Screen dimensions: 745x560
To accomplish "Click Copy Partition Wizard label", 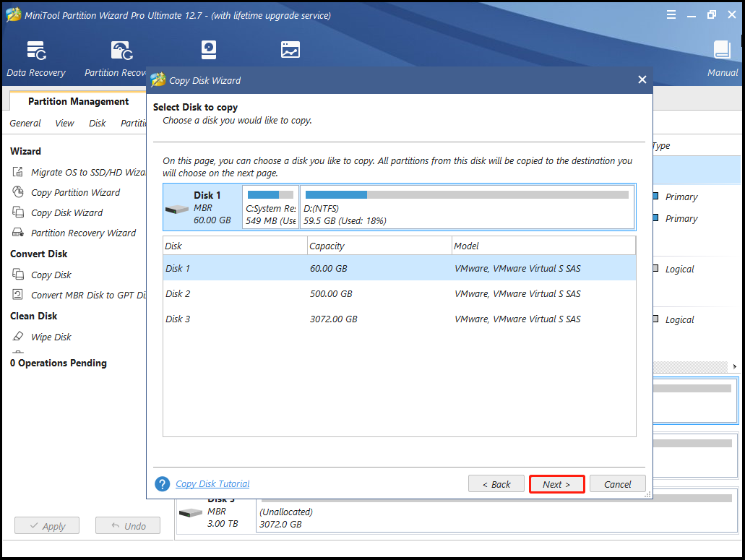I will pos(76,192).
